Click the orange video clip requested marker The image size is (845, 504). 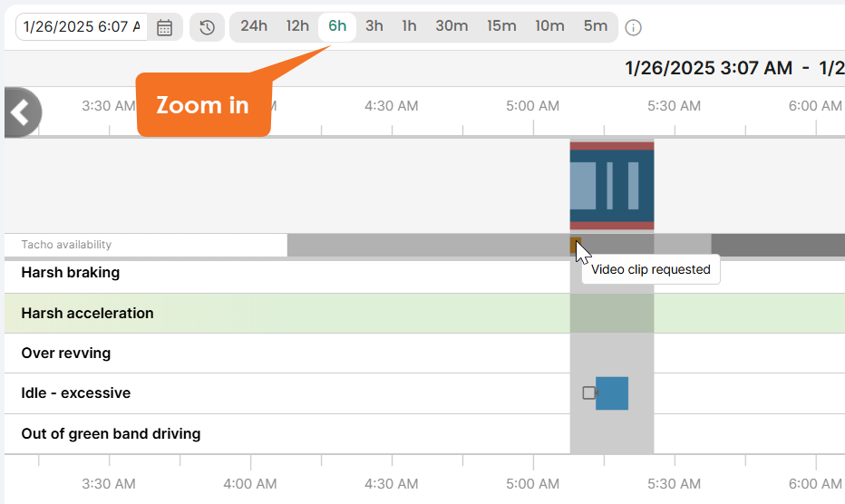[575, 246]
